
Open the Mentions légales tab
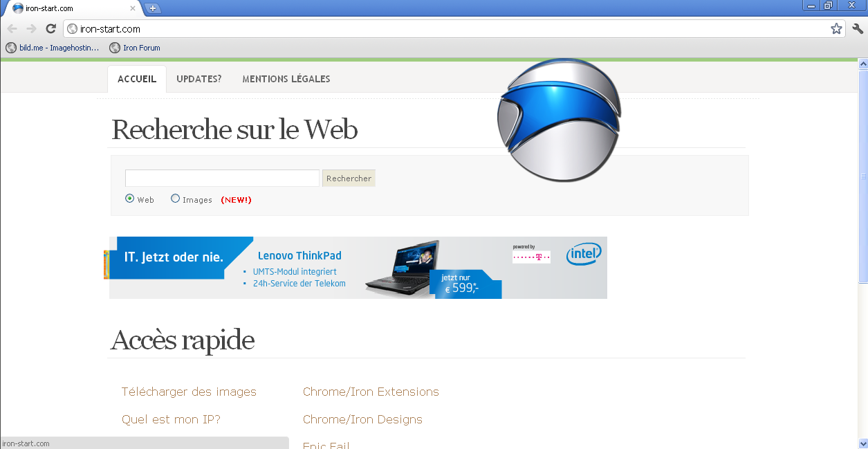tap(286, 79)
